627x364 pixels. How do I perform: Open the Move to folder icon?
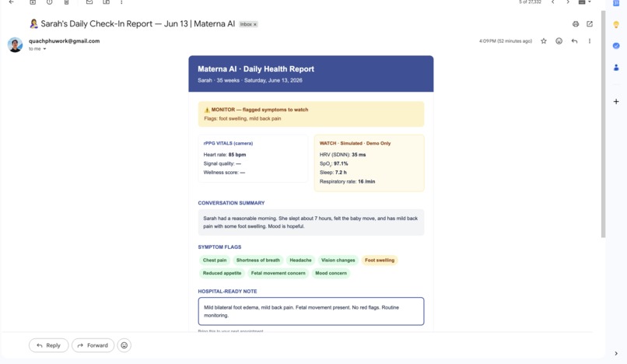pos(106,2)
